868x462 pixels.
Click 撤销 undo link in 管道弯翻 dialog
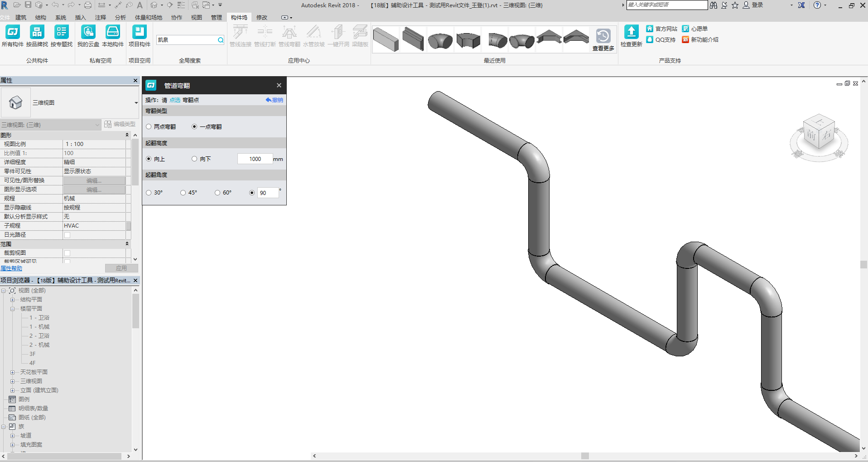click(x=275, y=100)
